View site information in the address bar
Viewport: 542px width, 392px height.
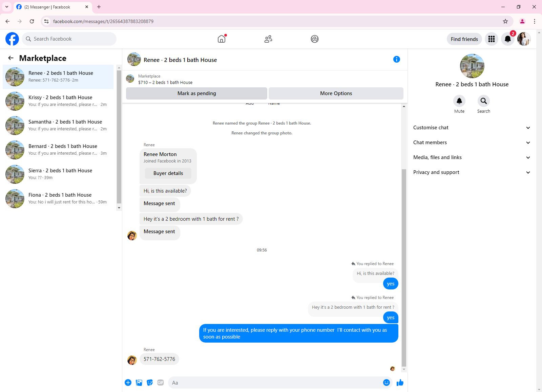(46, 21)
